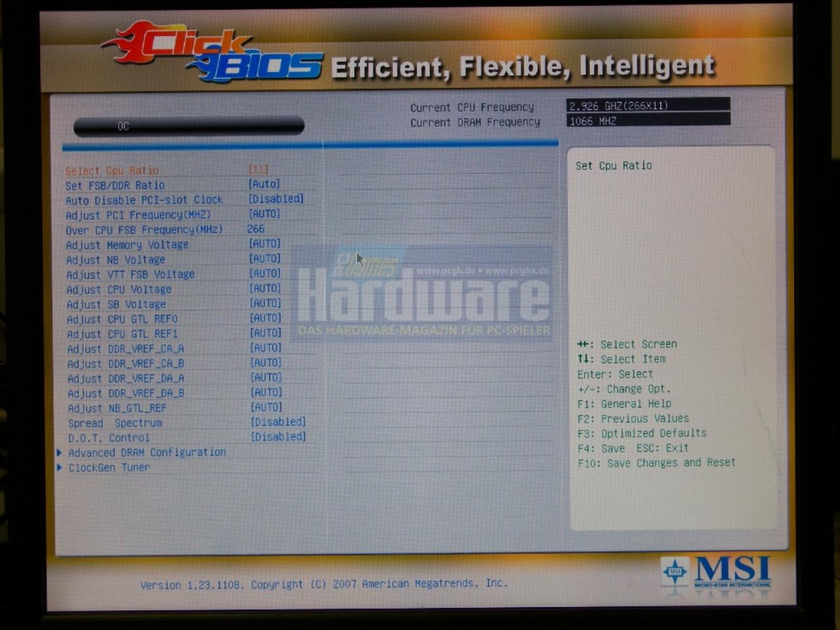Image resolution: width=840 pixels, height=630 pixels.
Task: Select Adjust NB_GTL_REF row
Action: pyautogui.click(x=117, y=409)
